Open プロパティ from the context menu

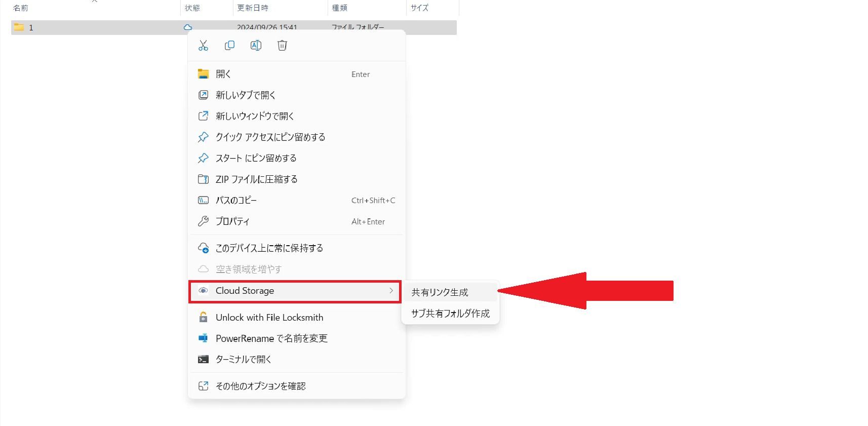[x=296, y=221]
